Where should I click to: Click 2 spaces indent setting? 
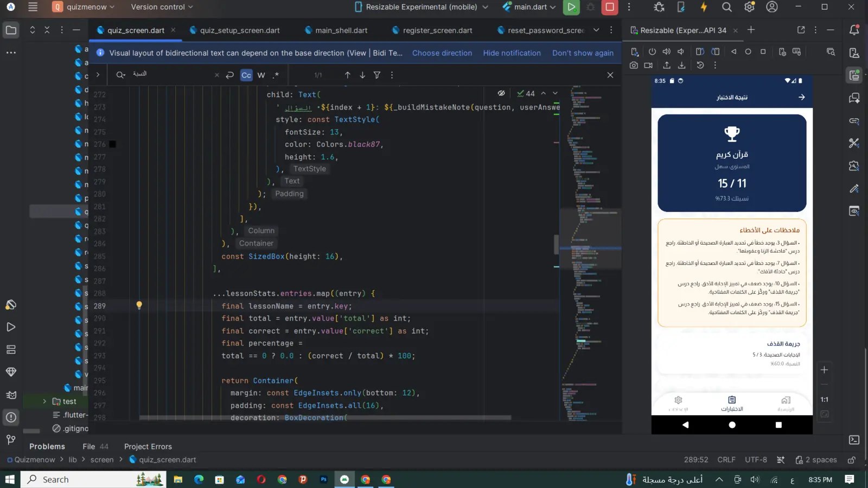816,460
